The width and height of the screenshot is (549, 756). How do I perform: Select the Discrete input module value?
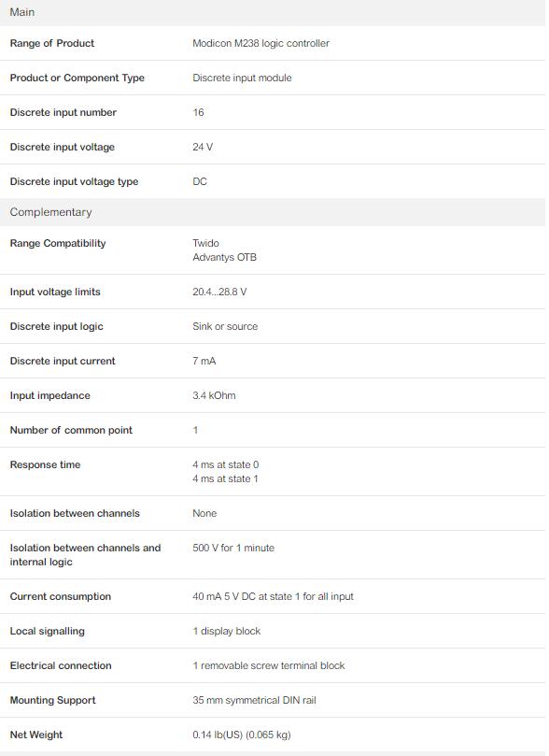pyautogui.click(x=242, y=78)
